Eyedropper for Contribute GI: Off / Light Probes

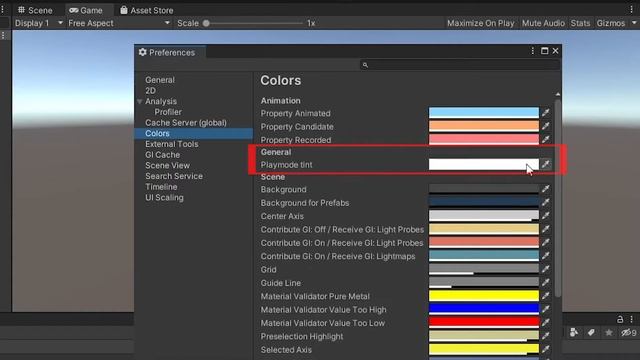click(x=546, y=229)
